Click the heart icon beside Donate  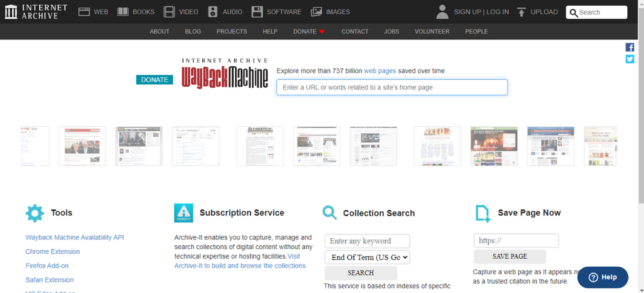tap(322, 32)
